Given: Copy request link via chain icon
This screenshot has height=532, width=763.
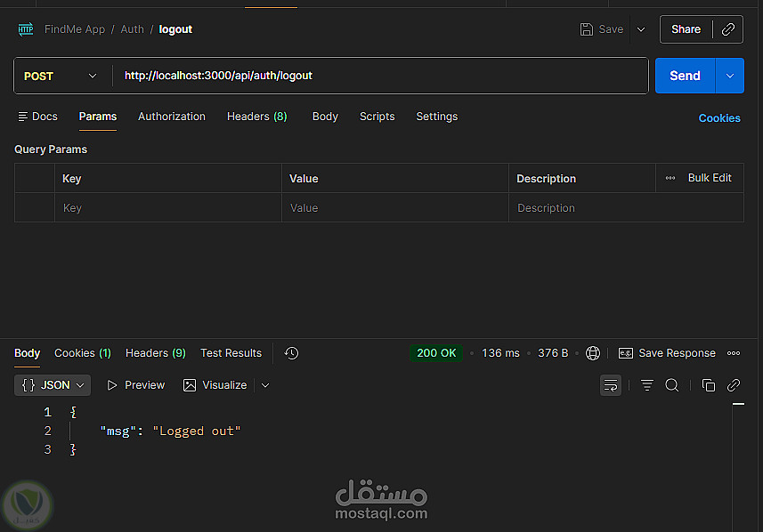Looking at the screenshot, I should [728, 29].
